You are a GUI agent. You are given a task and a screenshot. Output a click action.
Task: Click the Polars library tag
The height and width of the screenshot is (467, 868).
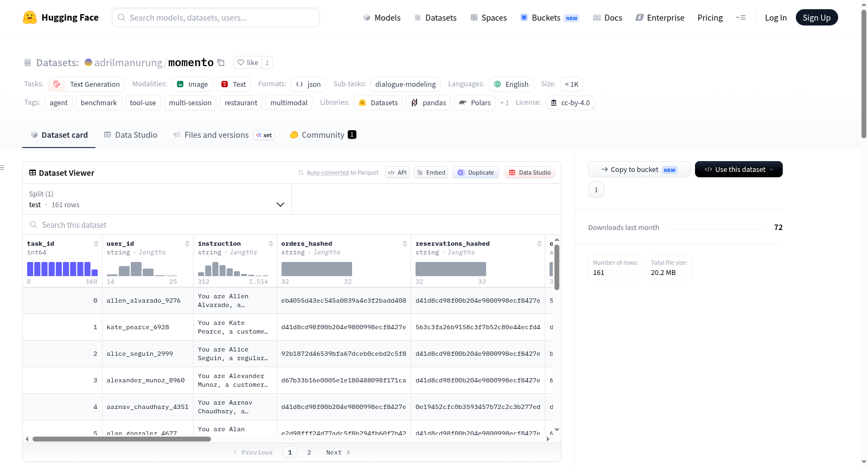pyautogui.click(x=475, y=103)
